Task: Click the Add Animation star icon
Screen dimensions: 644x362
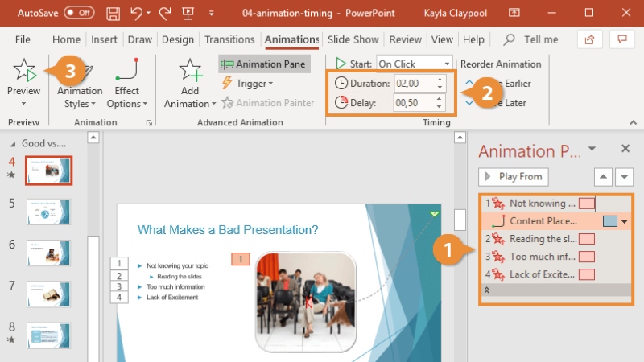Action: coord(190,70)
